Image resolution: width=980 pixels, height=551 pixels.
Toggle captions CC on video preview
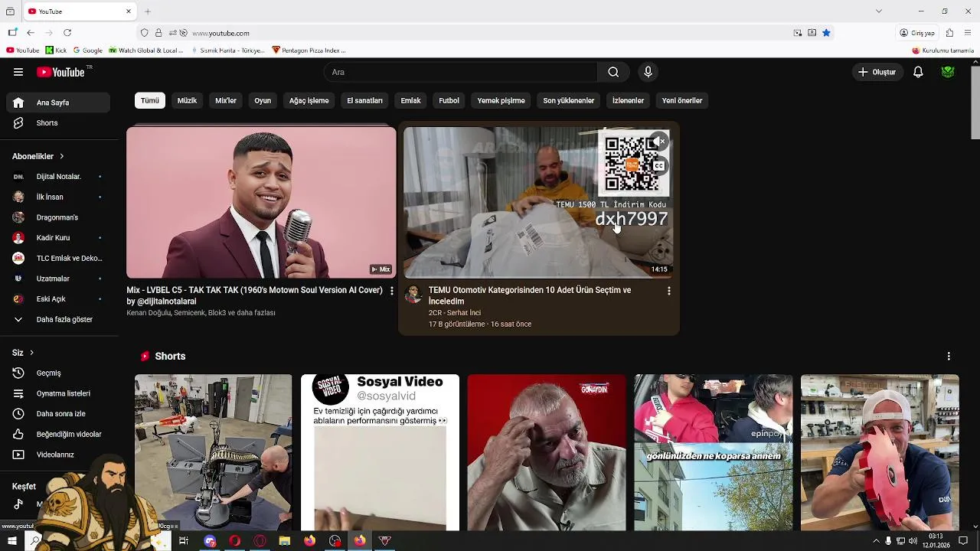pos(658,166)
